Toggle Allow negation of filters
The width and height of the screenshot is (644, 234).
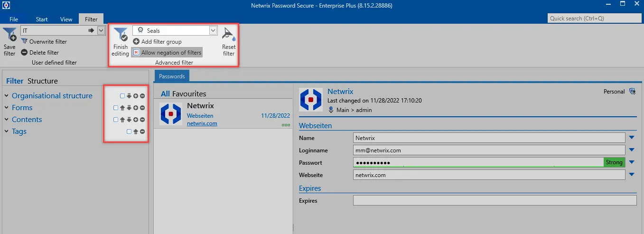(x=167, y=53)
